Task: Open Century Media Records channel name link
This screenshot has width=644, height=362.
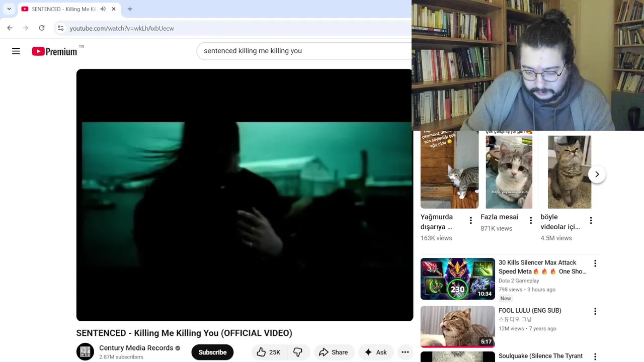Action: pyautogui.click(x=136, y=348)
